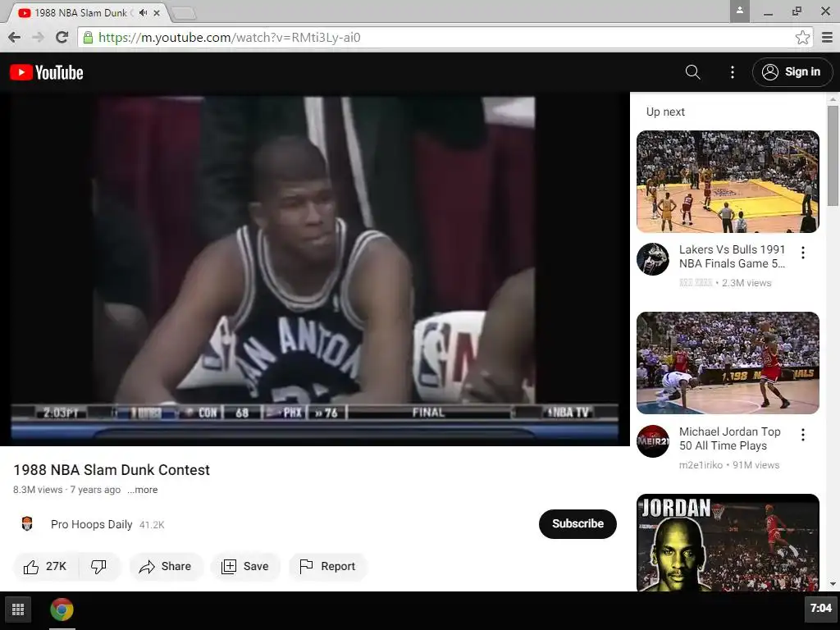Subscribe to Pro Hoops Daily

click(577, 523)
